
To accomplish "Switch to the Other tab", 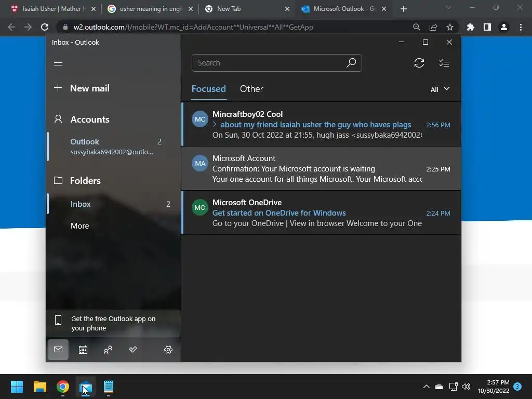I will [251, 89].
